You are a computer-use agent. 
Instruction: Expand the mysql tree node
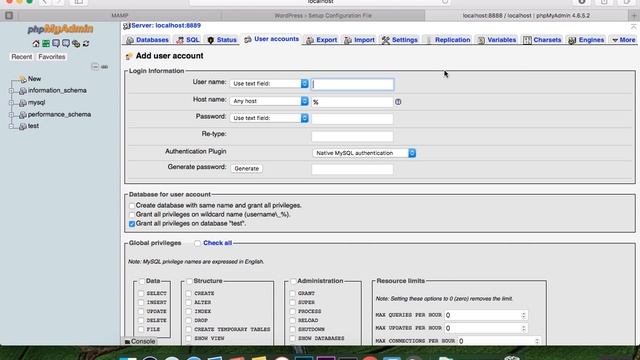click(11, 103)
